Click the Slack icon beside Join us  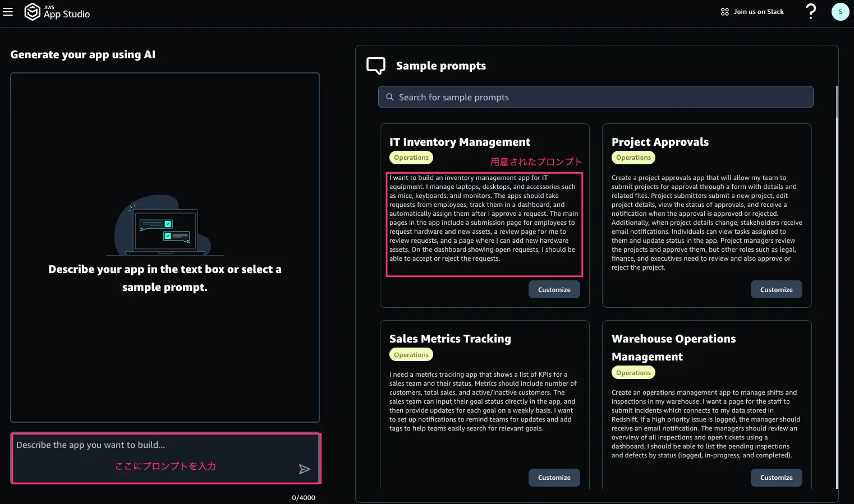725,12
